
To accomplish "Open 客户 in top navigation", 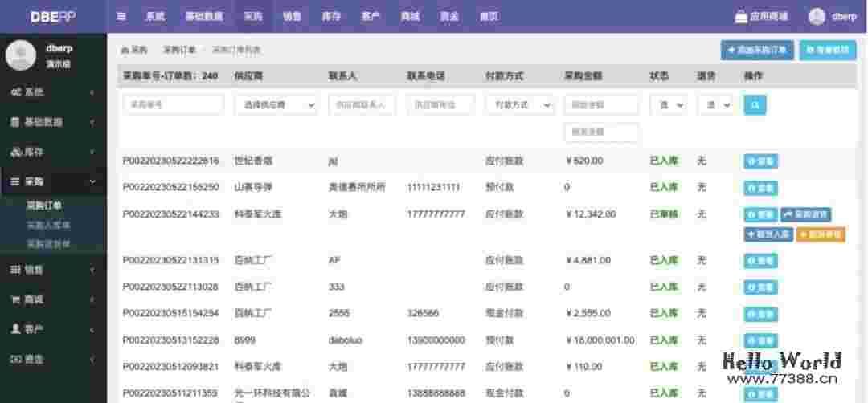I will tap(371, 17).
